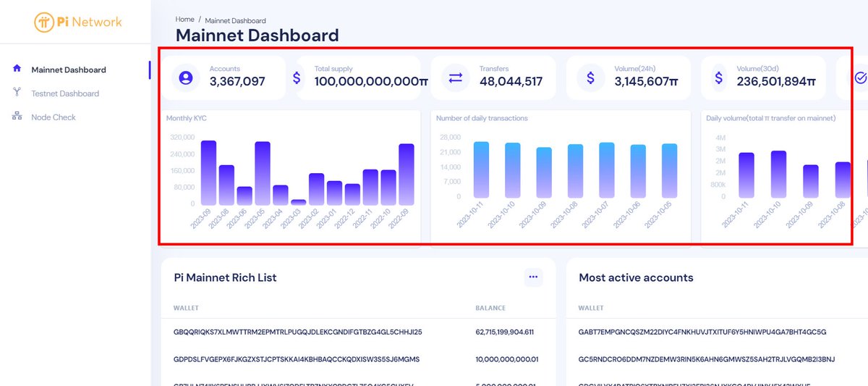The width and height of the screenshot is (868, 386).
Task: Click the 2023-05 bar in Monthly KYC
Action: coord(262,173)
